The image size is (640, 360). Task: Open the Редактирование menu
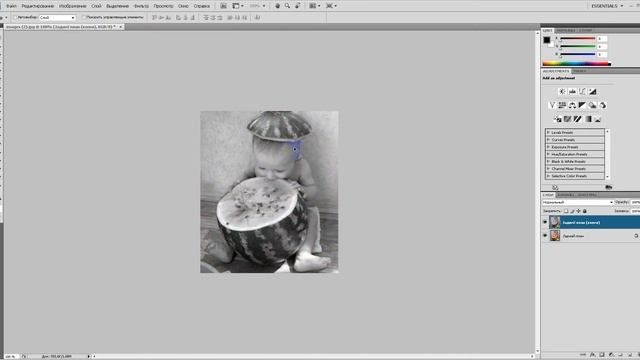[x=38, y=6]
